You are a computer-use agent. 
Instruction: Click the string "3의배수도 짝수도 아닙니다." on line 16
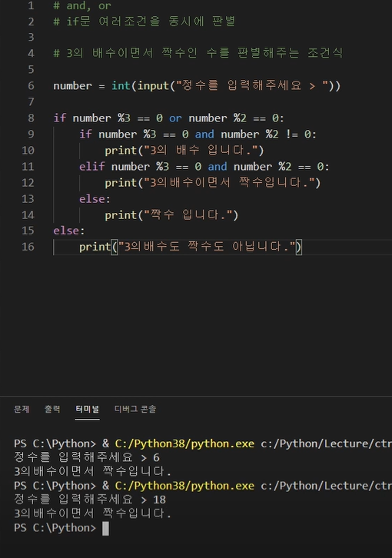[x=208, y=247]
